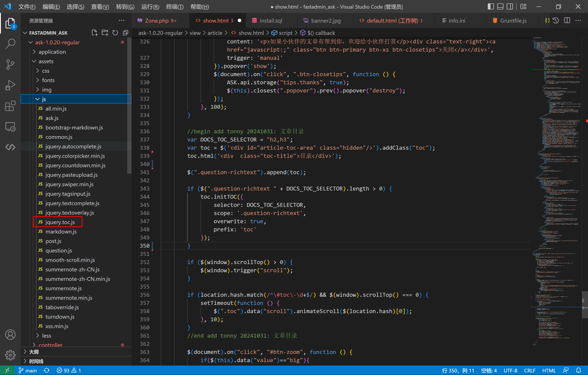Open timeline history icon in editor toolbar
The width and height of the screenshot is (588, 375).
[x=556, y=20]
